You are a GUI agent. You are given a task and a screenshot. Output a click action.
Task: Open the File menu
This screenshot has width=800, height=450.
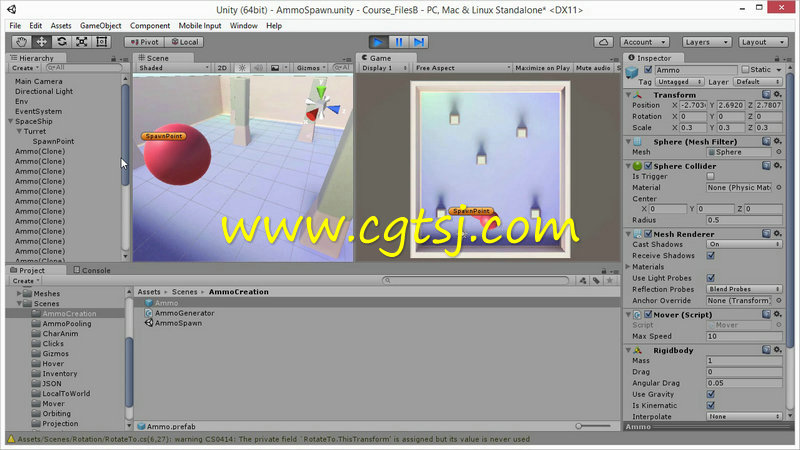(15, 26)
